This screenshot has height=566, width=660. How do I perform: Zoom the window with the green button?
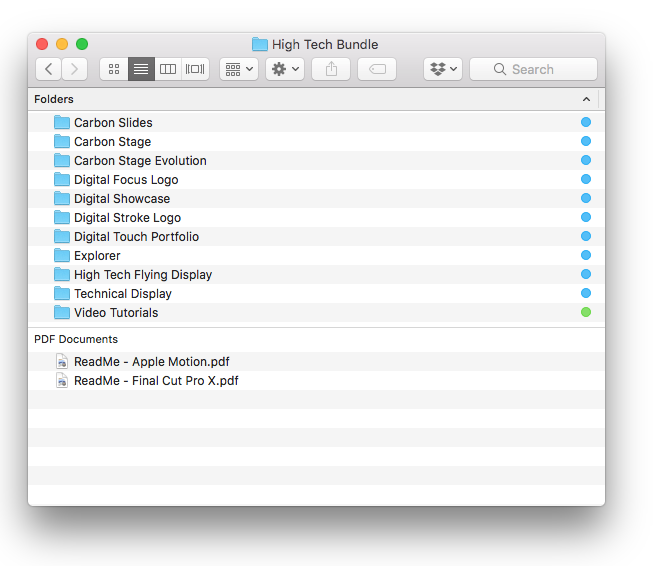tap(82, 44)
